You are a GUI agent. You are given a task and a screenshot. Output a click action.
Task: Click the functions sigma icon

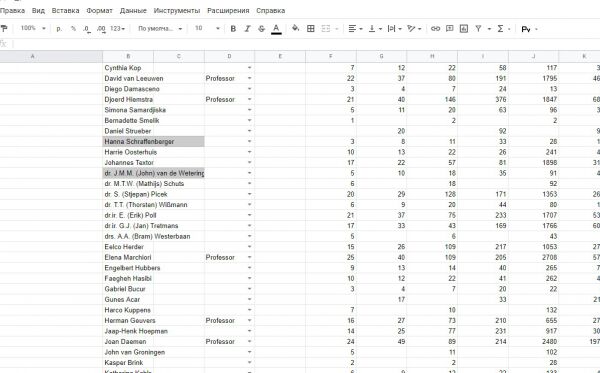pos(500,29)
